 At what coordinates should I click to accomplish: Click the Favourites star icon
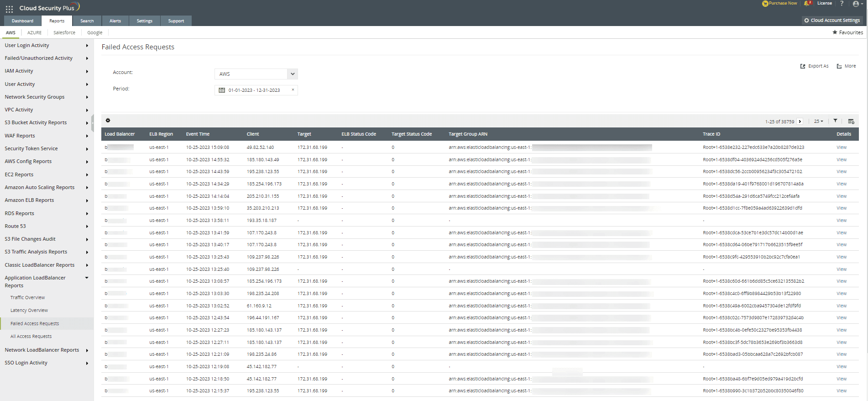(x=835, y=32)
